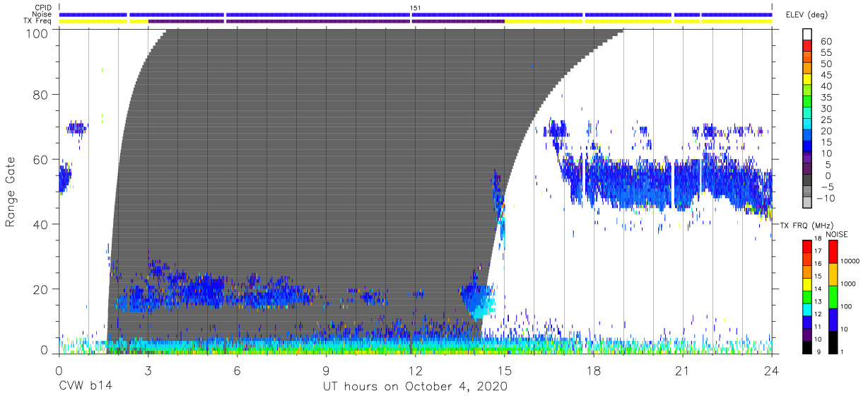Image resolution: width=868 pixels, height=401 pixels.
Task: Select the red segment of TX FRQ colorbar
Action: [x=808, y=247]
